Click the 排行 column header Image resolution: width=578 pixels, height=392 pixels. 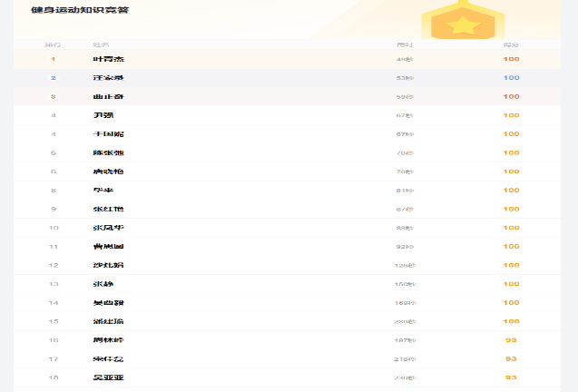(x=53, y=44)
